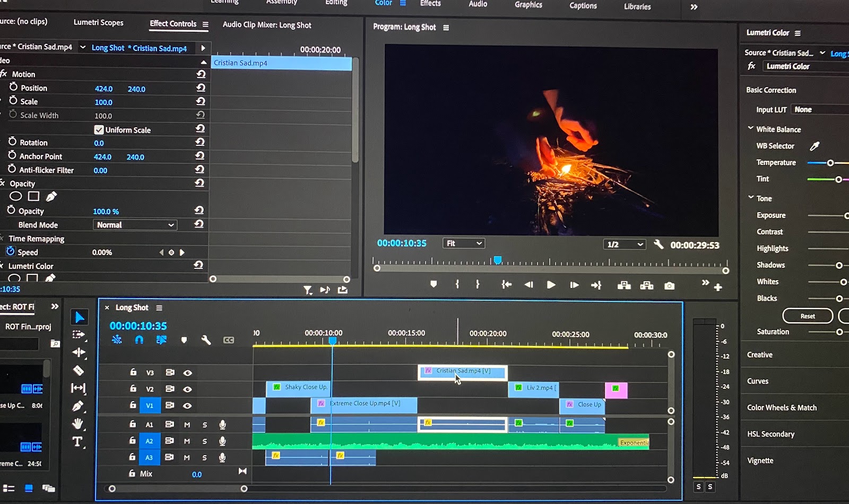
Task: Toggle V1 track visibility eye
Action: 187,406
